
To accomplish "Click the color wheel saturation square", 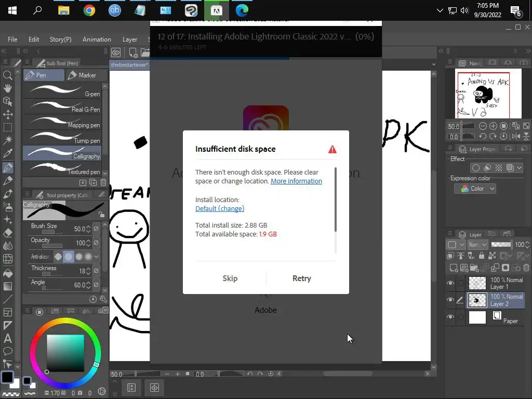I will tap(65, 353).
